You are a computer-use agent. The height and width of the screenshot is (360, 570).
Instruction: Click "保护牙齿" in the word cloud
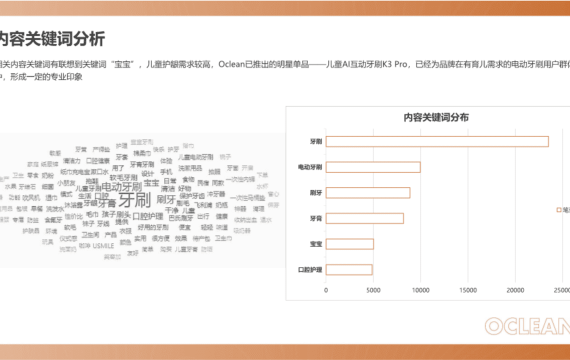(x=192, y=196)
